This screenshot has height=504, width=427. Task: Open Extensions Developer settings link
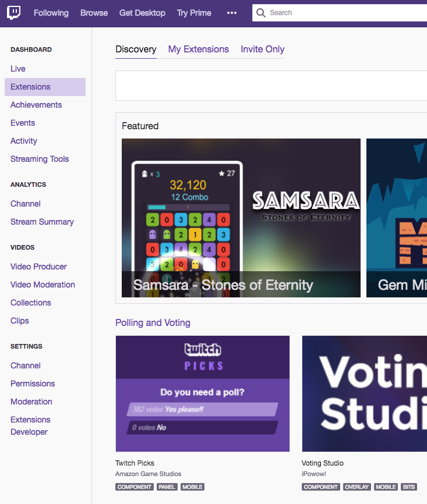pyautogui.click(x=30, y=426)
